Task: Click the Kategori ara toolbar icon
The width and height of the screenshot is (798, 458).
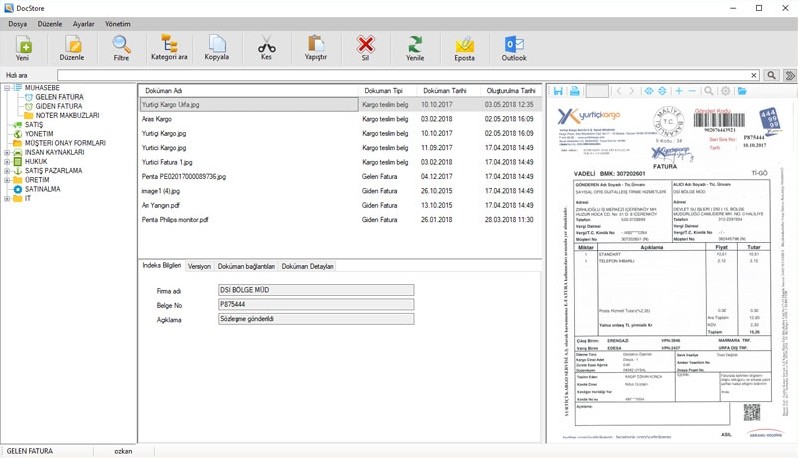Action: 169,46
